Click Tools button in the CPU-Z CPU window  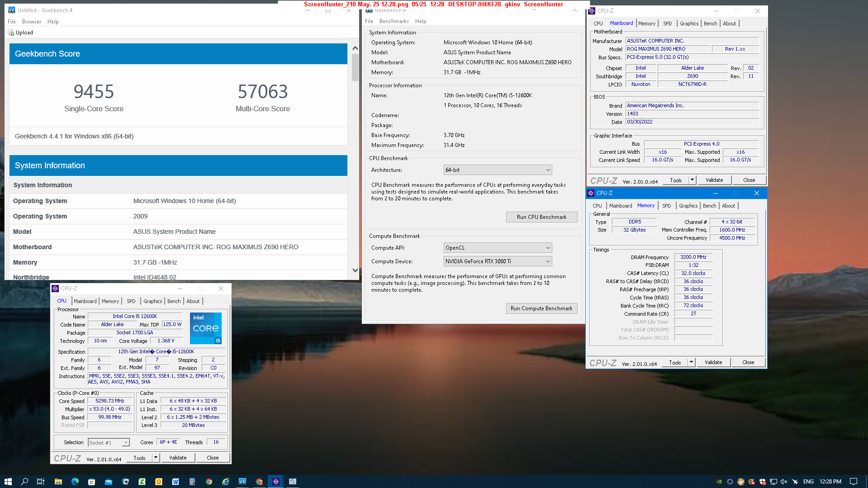[x=139, y=458]
